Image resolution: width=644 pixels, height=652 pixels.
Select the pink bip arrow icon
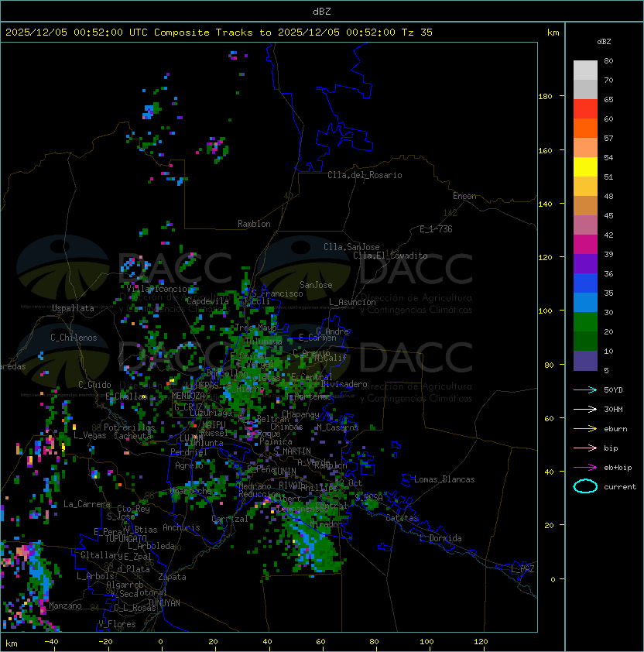(585, 448)
